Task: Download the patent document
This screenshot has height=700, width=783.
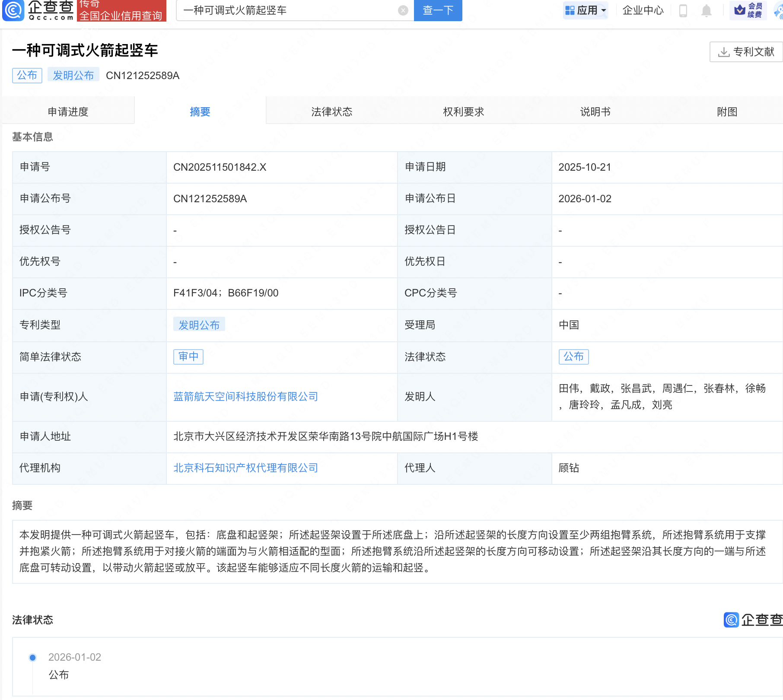Action: point(746,52)
